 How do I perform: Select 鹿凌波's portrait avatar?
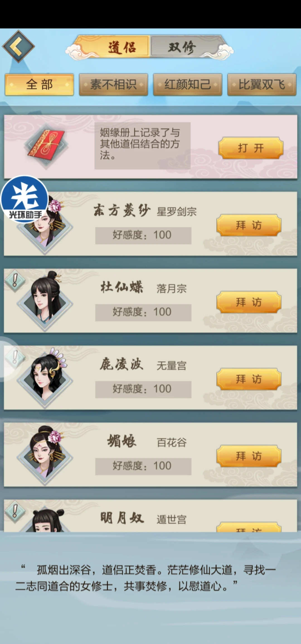pyautogui.click(x=45, y=378)
